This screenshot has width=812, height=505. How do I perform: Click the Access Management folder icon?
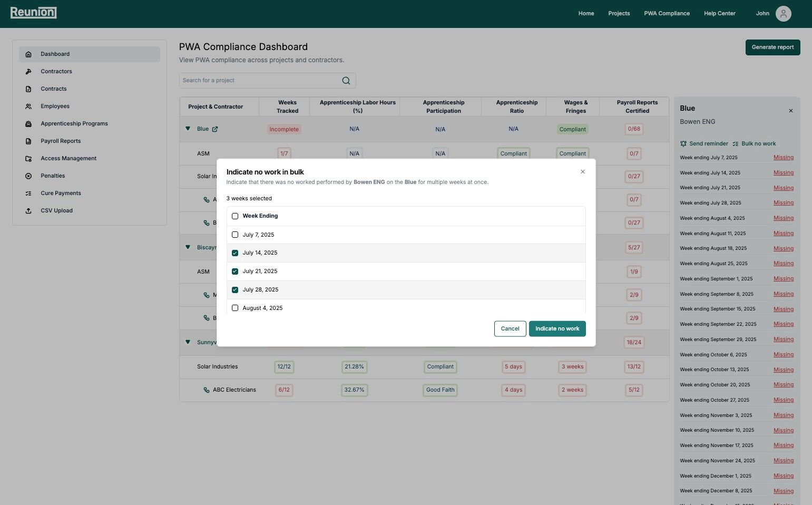point(28,159)
